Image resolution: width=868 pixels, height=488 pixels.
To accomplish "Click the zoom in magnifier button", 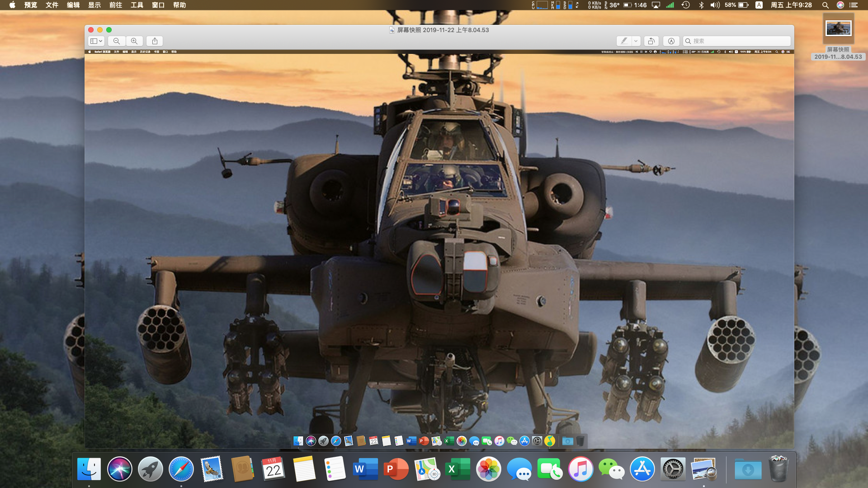I will tap(134, 41).
